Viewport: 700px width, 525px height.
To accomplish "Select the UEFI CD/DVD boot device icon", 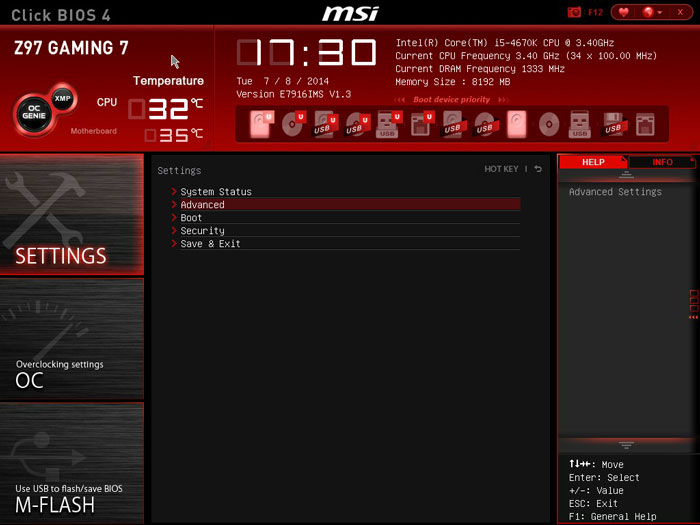I will [x=294, y=124].
